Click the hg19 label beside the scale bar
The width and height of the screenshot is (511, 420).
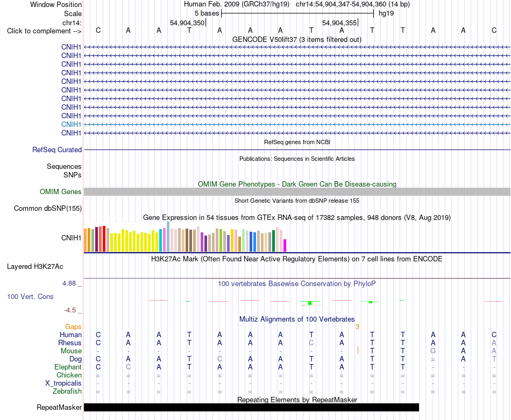pyautogui.click(x=386, y=13)
